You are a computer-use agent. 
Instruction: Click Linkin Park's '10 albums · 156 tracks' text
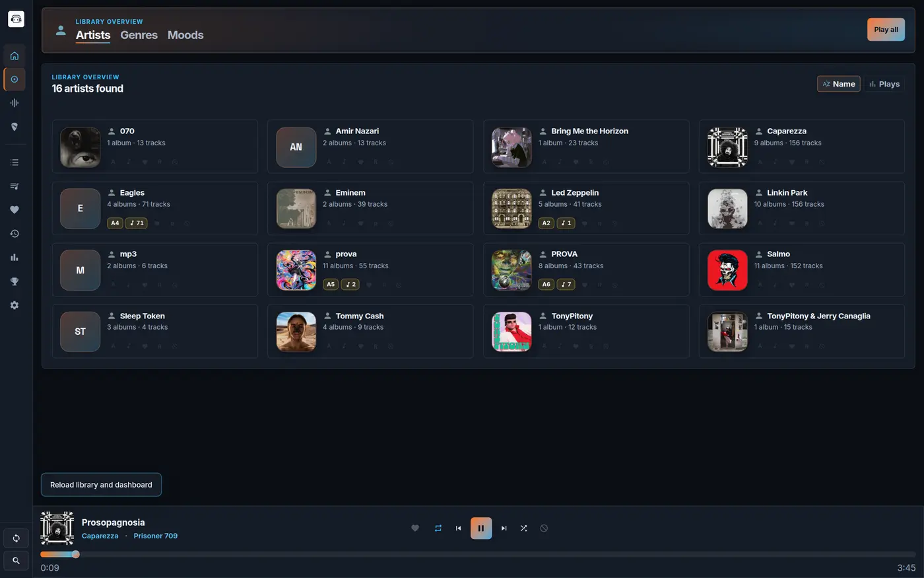tap(789, 204)
